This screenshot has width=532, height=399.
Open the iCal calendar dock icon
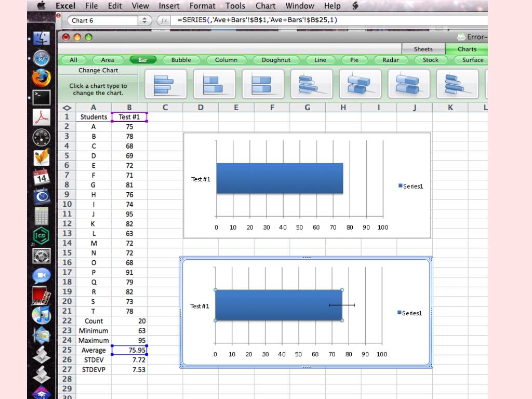pyautogui.click(x=42, y=177)
